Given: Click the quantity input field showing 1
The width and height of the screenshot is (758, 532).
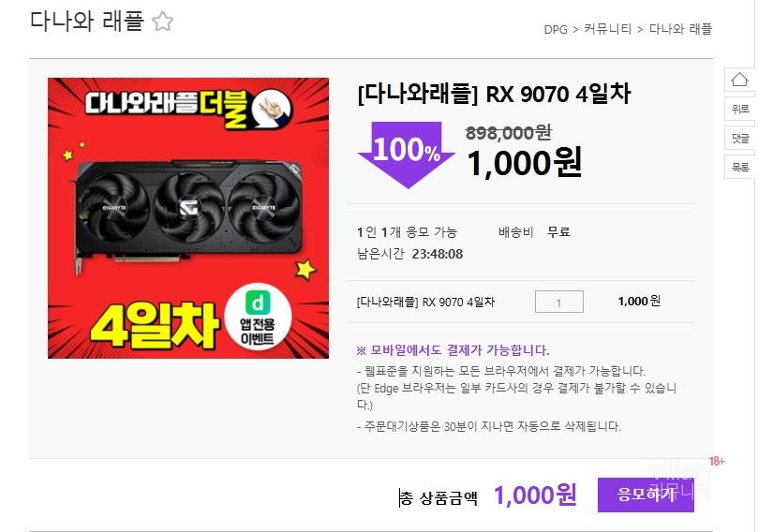Looking at the screenshot, I should click(x=558, y=302).
